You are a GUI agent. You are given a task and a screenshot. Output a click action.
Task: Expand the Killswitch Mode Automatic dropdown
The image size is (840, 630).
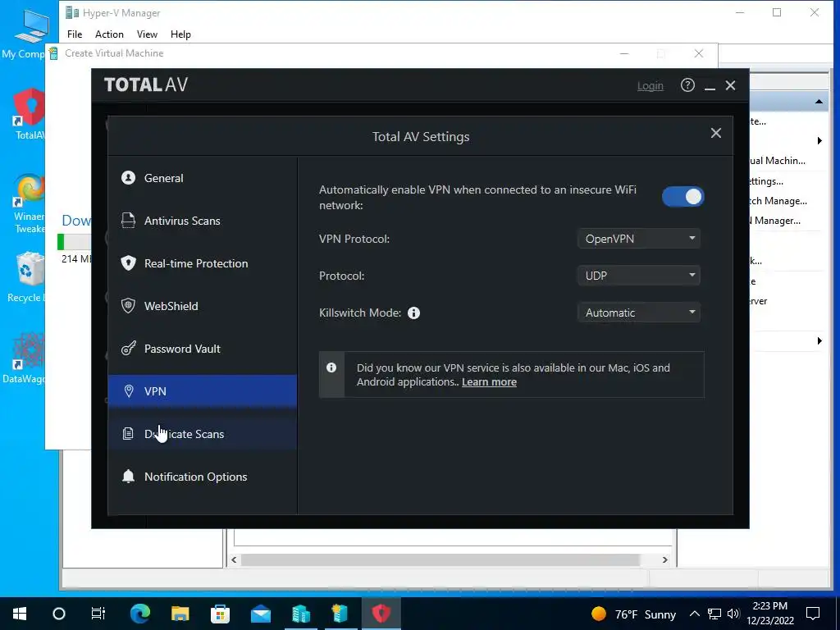[638, 313]
